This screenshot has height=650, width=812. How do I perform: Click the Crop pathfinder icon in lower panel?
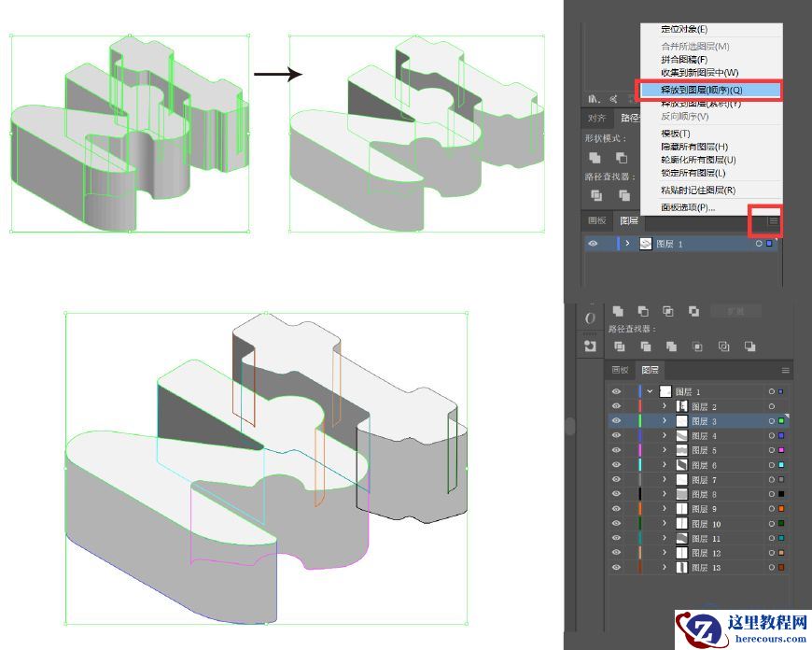(x=697, y=346)
